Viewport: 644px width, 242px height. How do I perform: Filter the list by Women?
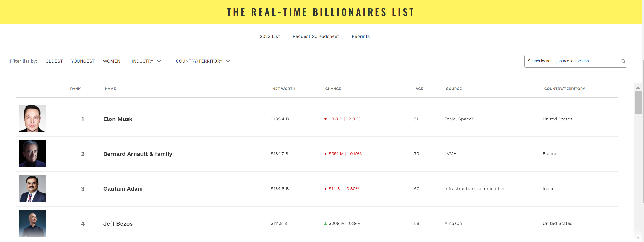coord(111,61)
